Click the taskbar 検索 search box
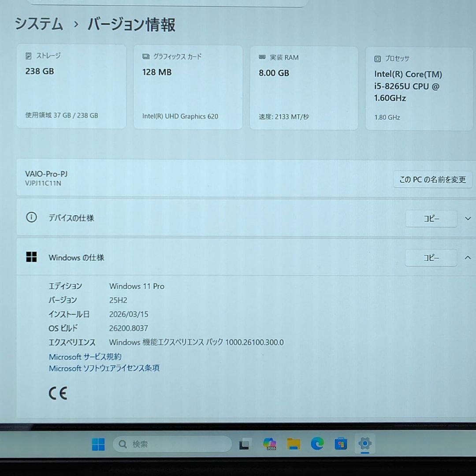The height and width of the screenshot is (476, 476). pyautogui.click(x=172, y=444)
